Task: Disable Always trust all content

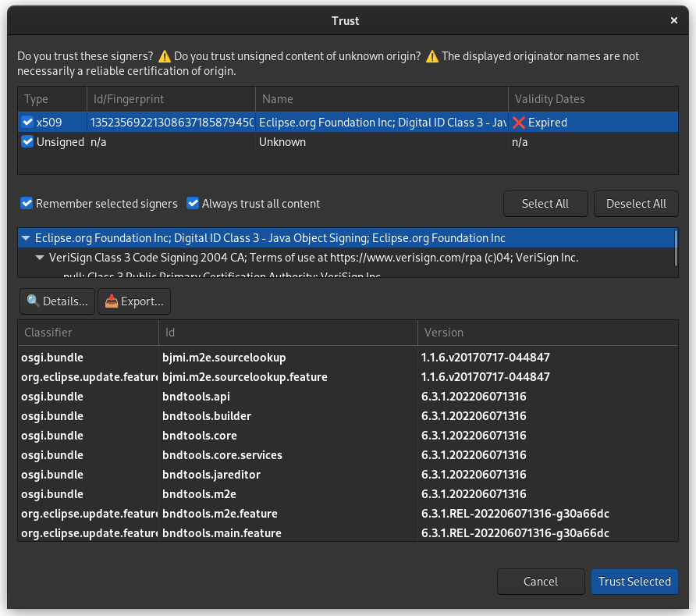Action: point(193,203)
